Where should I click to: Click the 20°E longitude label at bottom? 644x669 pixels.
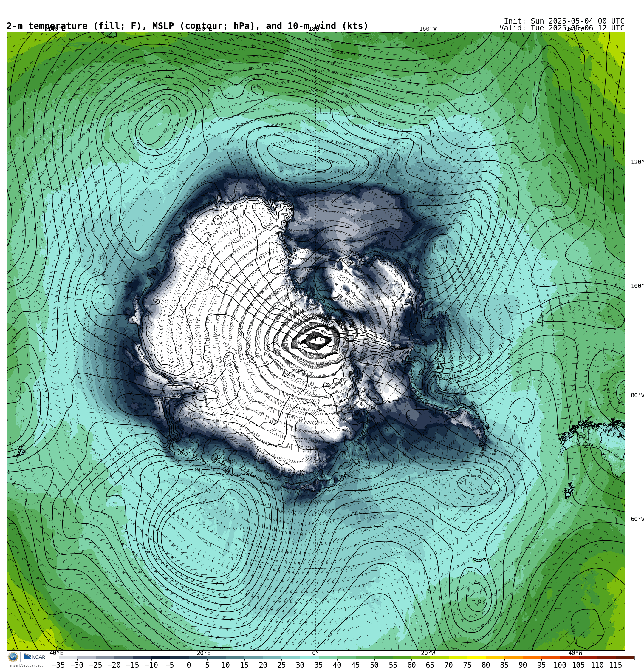coord(204,653)
